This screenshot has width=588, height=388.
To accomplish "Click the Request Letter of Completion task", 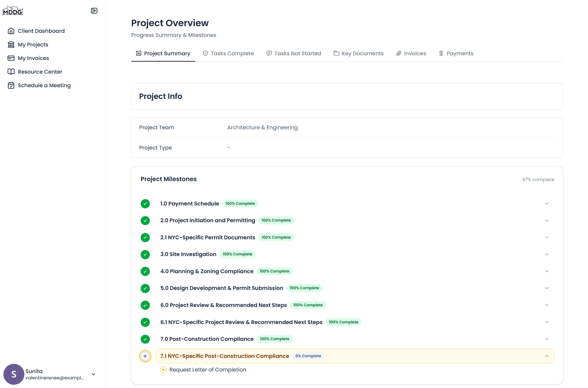I will tap(208, 370).
